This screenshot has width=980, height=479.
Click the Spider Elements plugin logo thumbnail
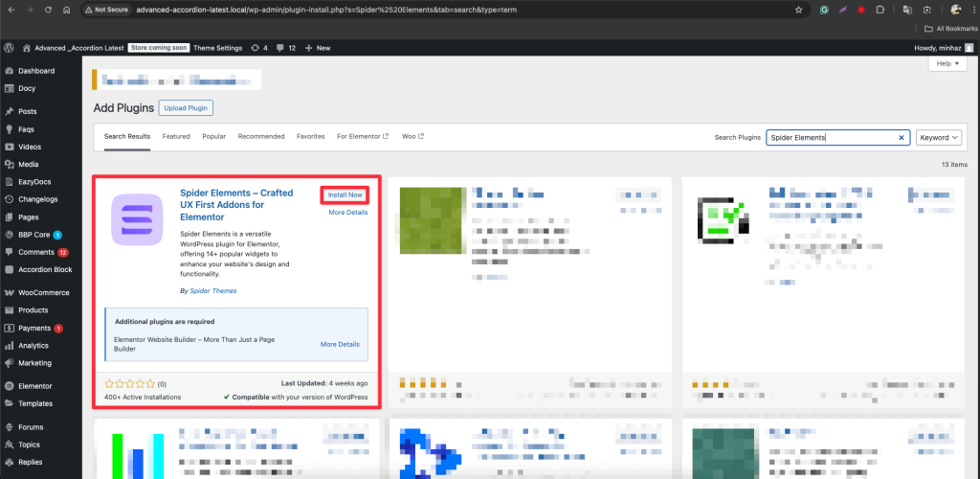[136, 218]
